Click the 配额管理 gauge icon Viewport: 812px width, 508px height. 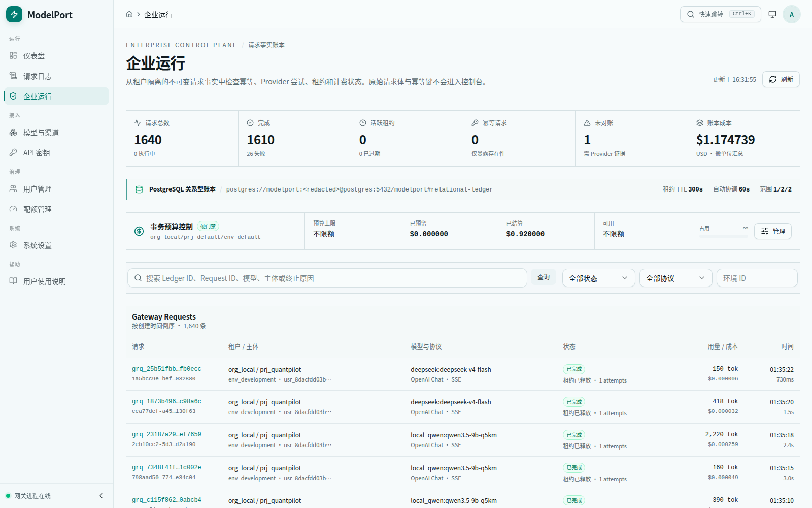(x=13, y=209)
